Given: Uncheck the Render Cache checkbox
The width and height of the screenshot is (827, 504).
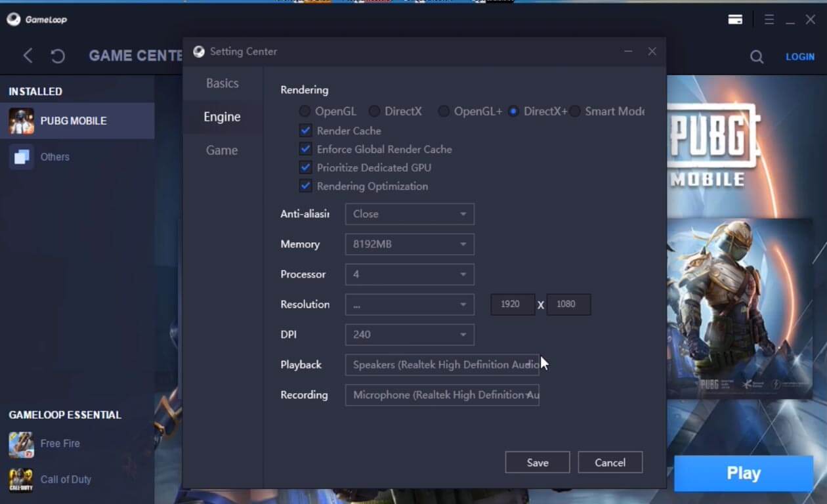Looking at the screenshot, I should (x=305, y=131).
